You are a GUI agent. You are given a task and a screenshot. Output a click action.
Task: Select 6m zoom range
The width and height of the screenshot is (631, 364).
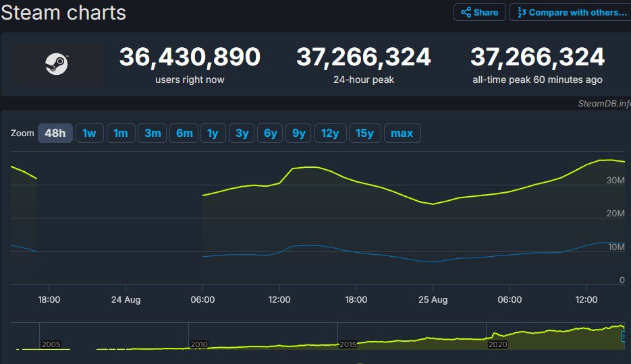click(184, 133)
